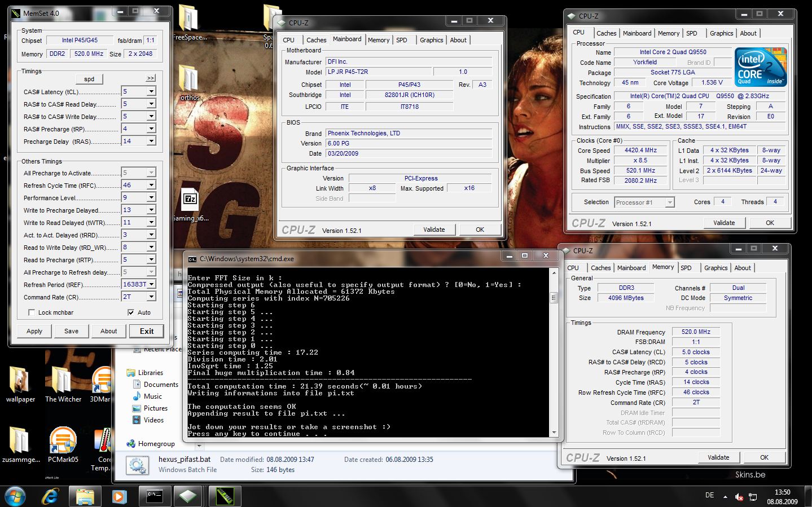Open the orthos desktop folder
This screenshot has height=507, width=812.
[190, 82]
